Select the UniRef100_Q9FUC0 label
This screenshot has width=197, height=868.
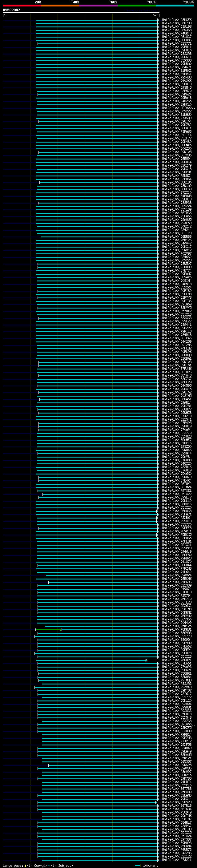click(177, 653)
